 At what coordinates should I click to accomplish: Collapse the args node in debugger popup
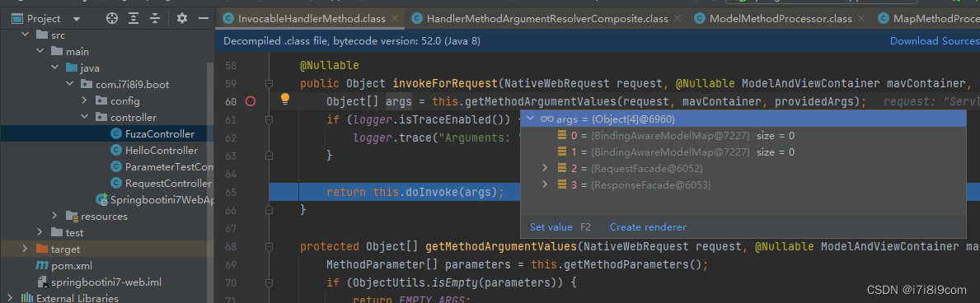point(530,119)
